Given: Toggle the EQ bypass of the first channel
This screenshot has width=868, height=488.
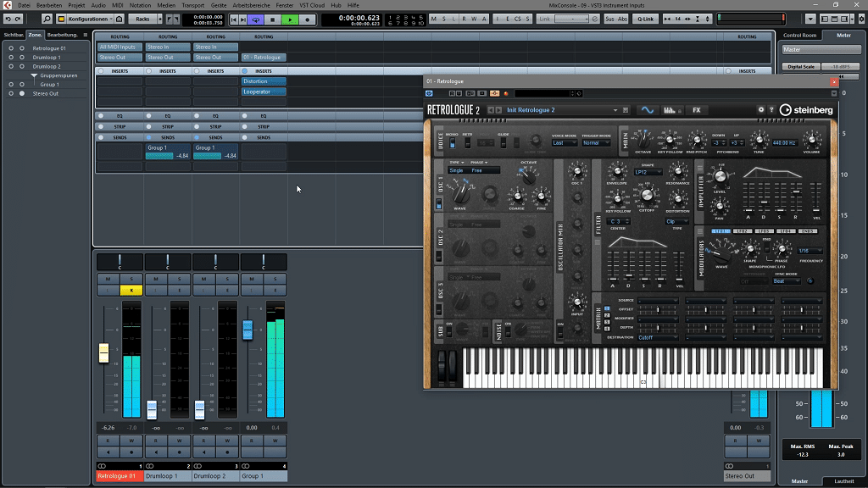Looking at the screenshot, I should click(x=101, y=116).
